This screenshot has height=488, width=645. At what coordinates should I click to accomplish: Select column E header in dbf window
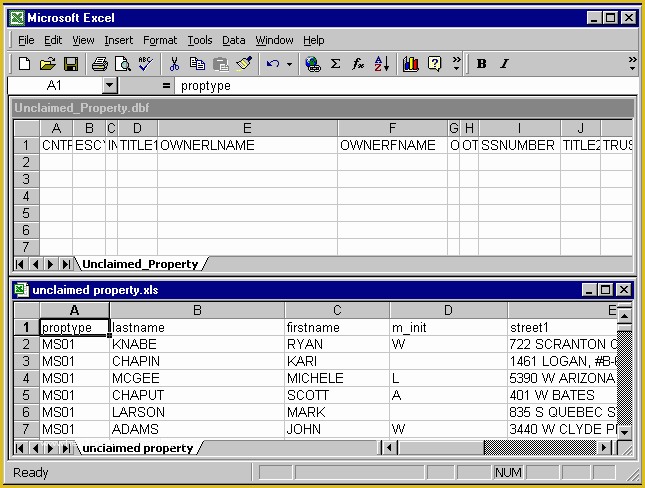(247, 128)
